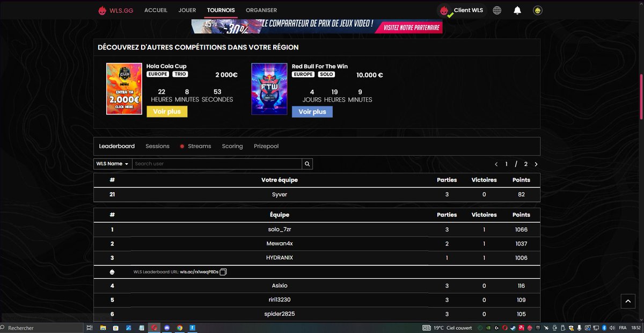Viewport: 644px width, 333px height.
Task: Switch to the Prizepool tab
Action: tap(266, 146)
